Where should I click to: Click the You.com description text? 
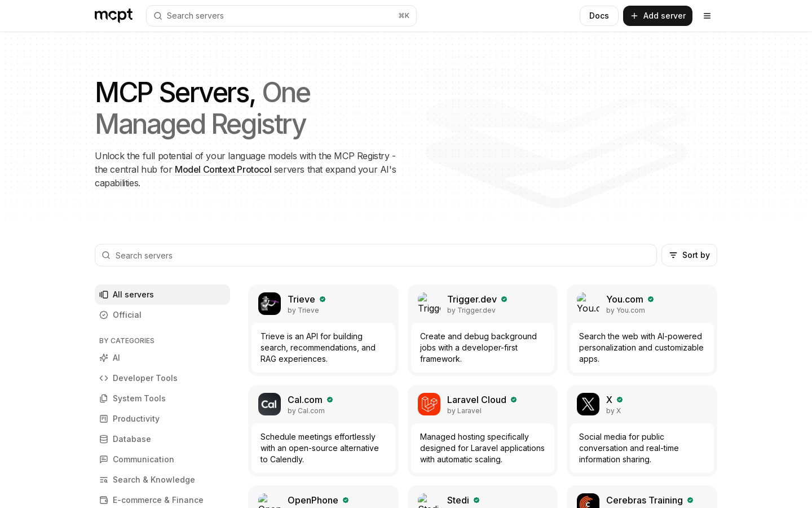[641, 348]
